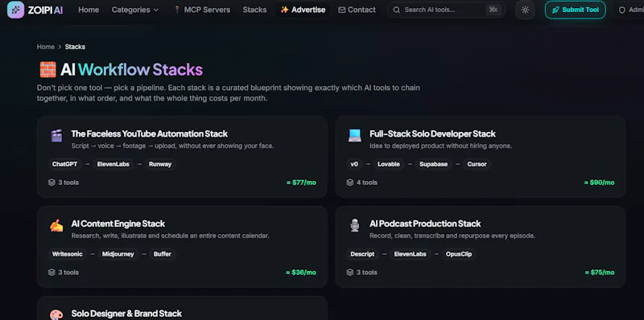The width and height of the screenshot is (644, 320).
Task: Select the OpusClip tool chip
Action: (459, 254)
